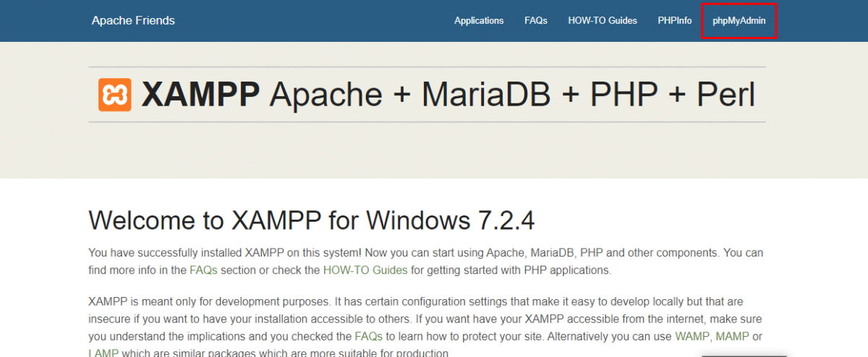Screen dimensions: 868x357
Task: Open the top navigation FAQs item
Action: click(x=536, y=20)
